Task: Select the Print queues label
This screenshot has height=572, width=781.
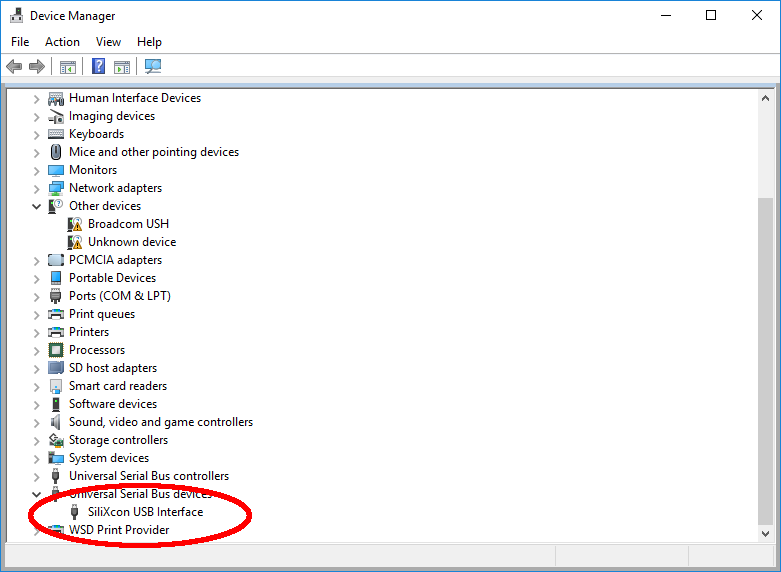Action: (102, 314)
